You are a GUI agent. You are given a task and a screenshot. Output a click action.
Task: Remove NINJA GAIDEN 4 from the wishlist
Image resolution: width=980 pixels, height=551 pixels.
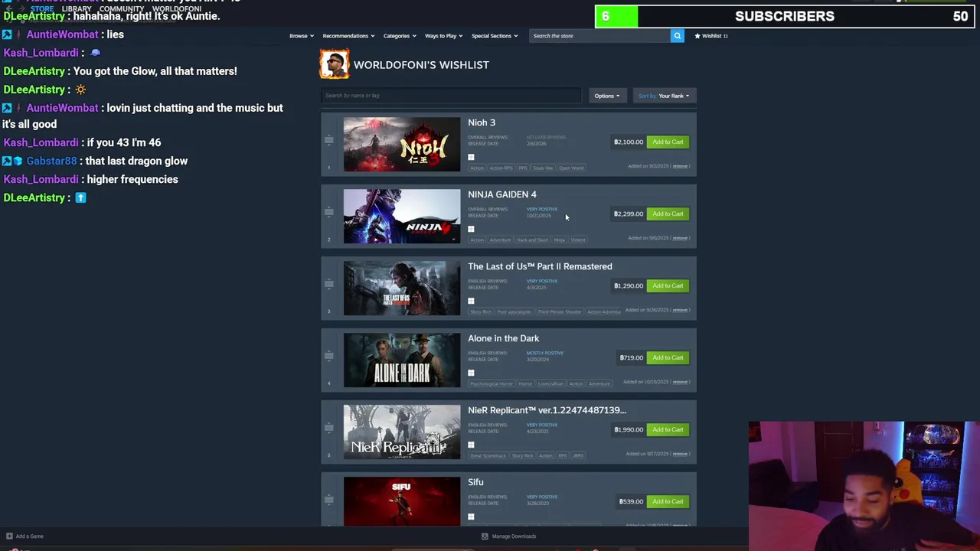coord(680,238)
